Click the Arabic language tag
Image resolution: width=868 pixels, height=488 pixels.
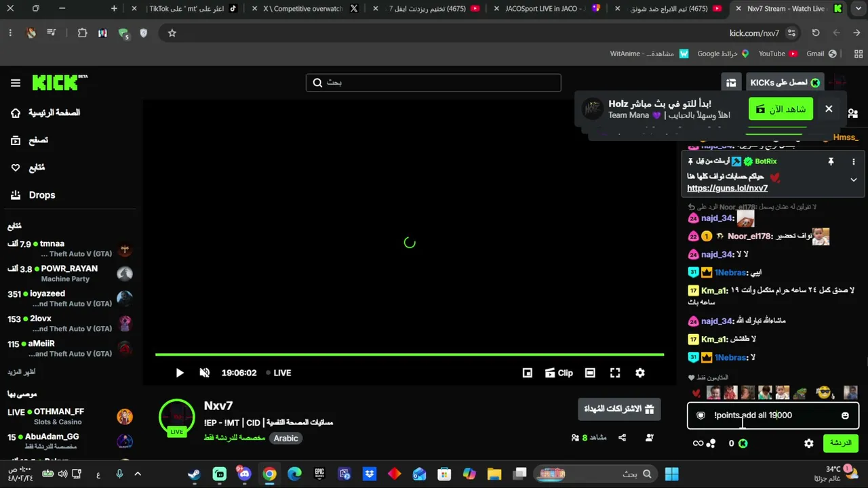tap(285, 439)
